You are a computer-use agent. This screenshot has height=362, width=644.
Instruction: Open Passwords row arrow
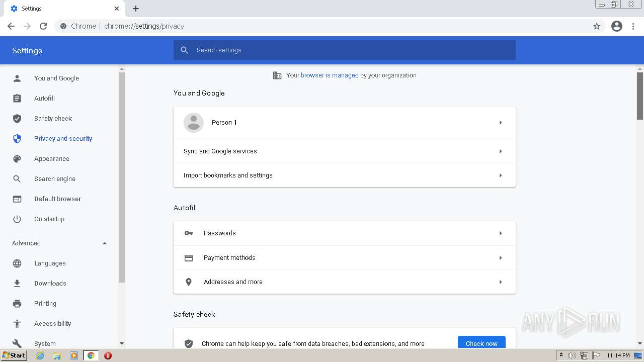tap(501, 233)
